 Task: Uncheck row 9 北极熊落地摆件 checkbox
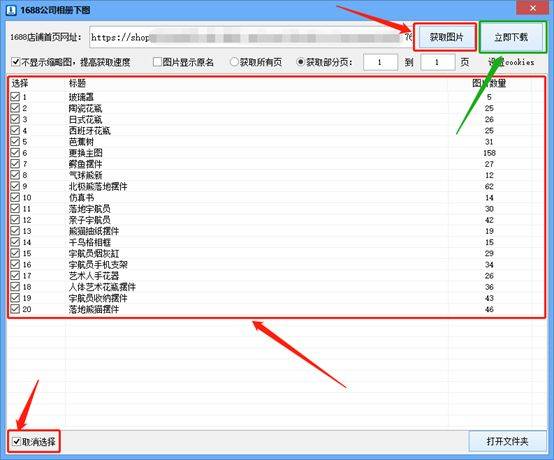15,186
